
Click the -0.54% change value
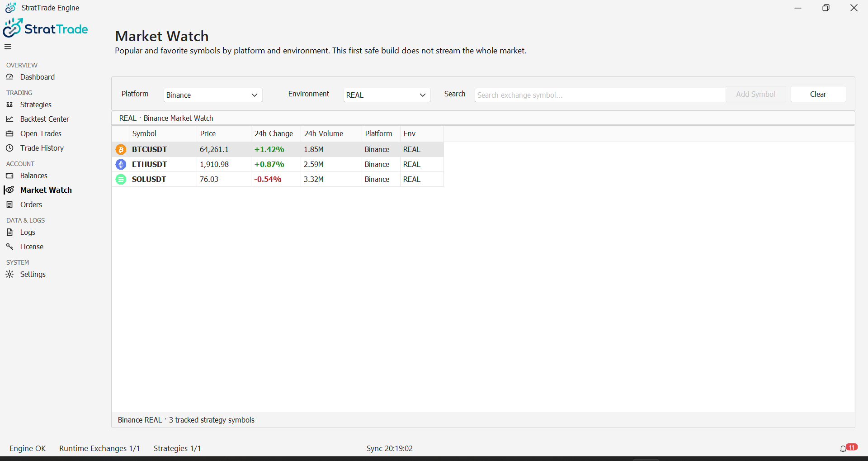pyautogui.click(x=268, y=179)
